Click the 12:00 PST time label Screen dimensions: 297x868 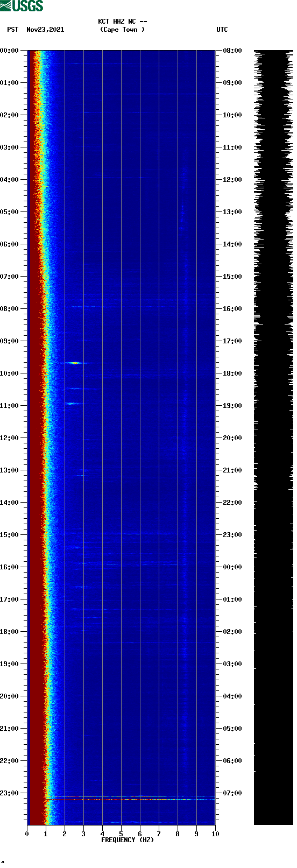coord(10,438)
